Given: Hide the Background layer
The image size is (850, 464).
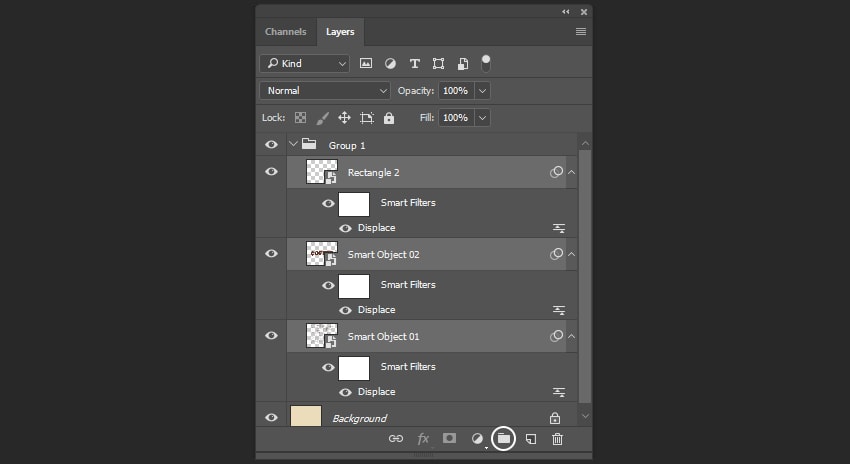Looking at the screenshot, I should pos(271,417).
